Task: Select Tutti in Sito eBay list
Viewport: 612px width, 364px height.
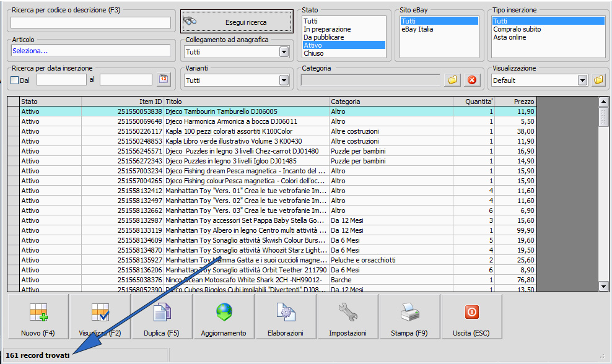Action: [439, 20]
